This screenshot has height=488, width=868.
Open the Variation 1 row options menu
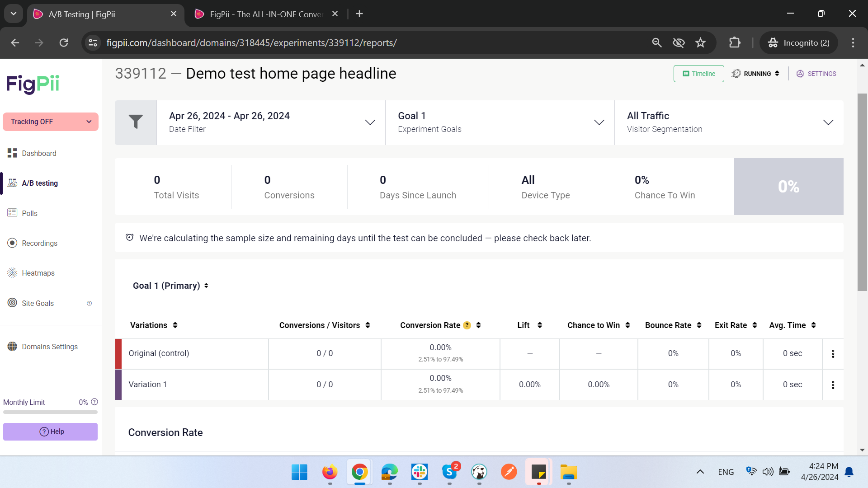coord(833,385)
